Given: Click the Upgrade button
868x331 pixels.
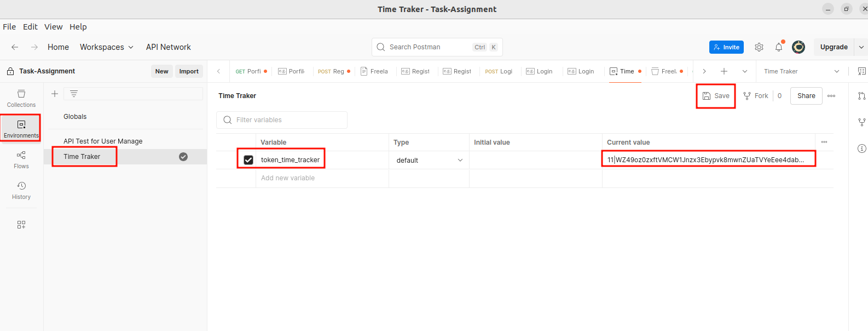Looking at the screenshot, I should (834, 47).
